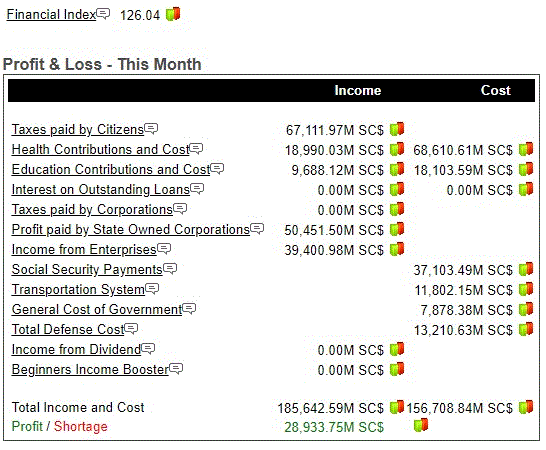Click the chart icon beside 39,400.98M SC$
Screen dimensions: 546x450
[397, 249]
